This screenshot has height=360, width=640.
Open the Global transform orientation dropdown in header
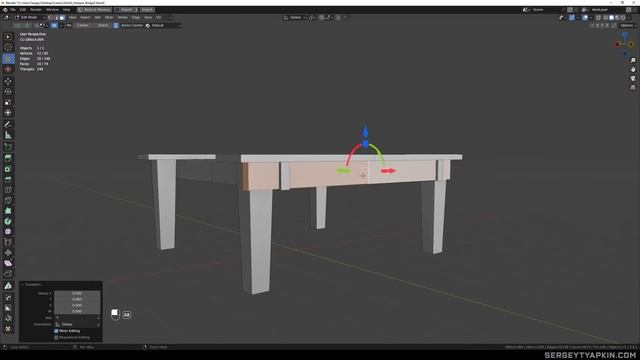(x=295, y=18)
